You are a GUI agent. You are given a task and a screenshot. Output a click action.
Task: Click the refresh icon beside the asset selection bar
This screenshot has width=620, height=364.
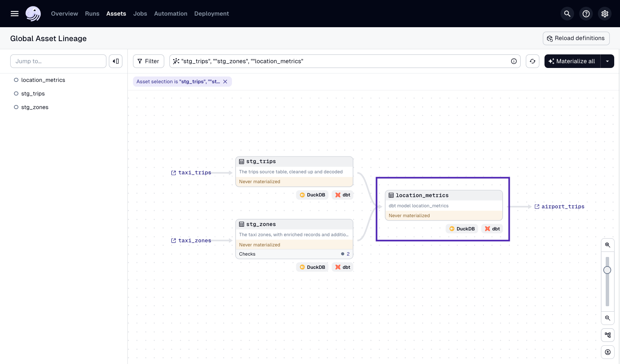coord(533,61)
